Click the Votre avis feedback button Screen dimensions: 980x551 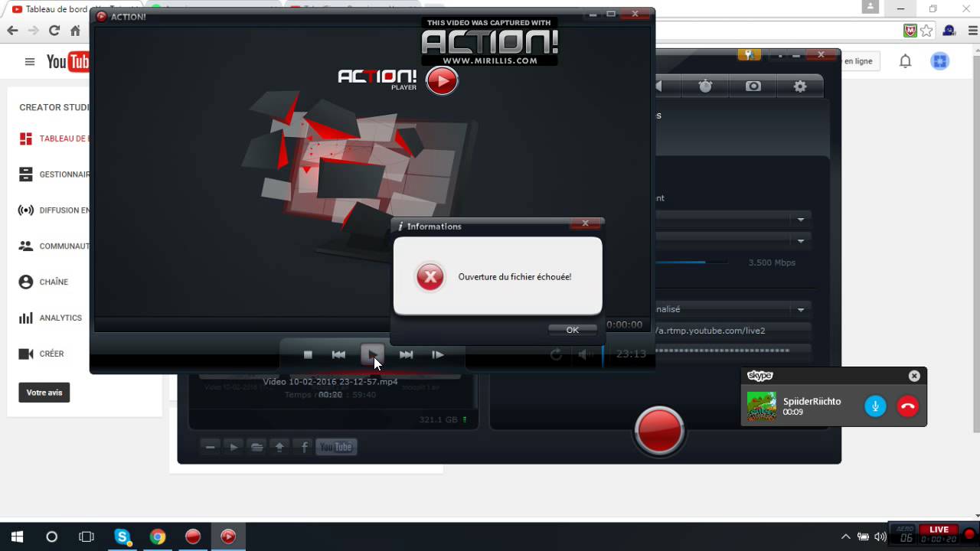click(44, 393)
